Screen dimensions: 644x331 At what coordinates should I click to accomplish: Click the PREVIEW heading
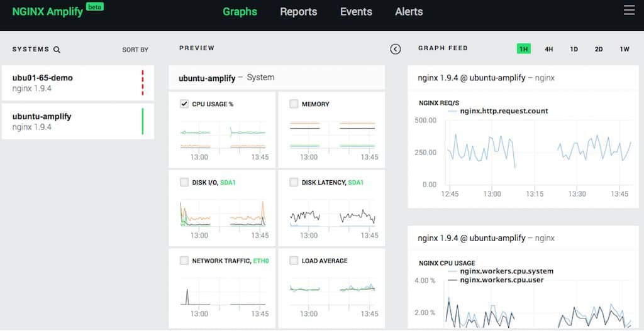click(x=197, y=48)
